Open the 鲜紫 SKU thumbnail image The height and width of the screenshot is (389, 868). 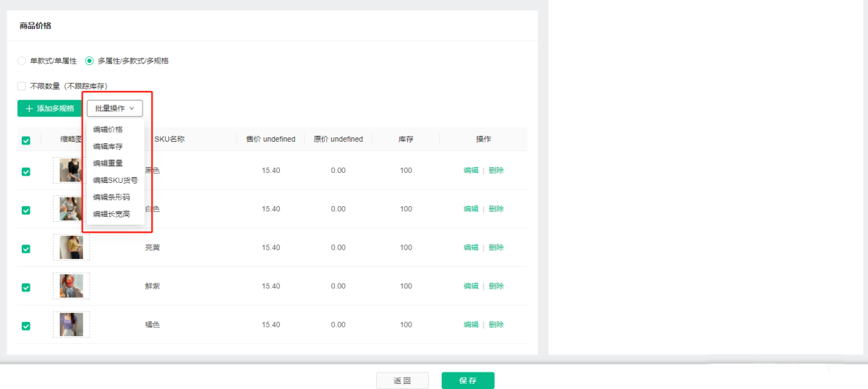[71, 286]
